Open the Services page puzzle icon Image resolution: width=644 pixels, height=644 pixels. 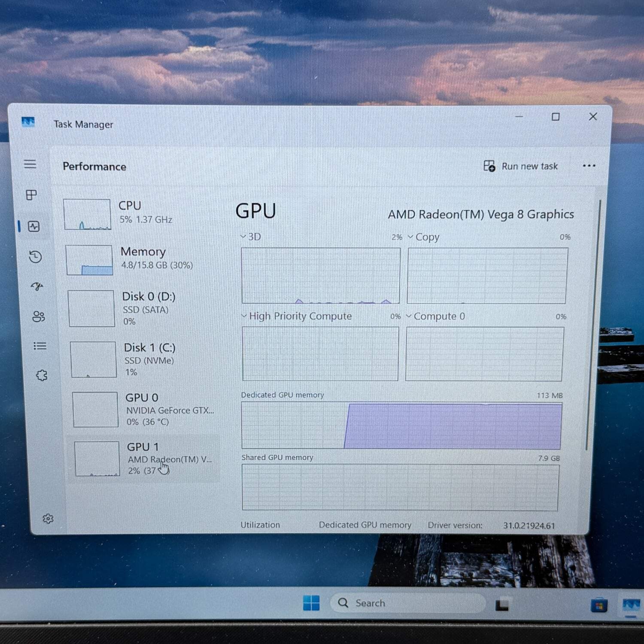point(42,376)
